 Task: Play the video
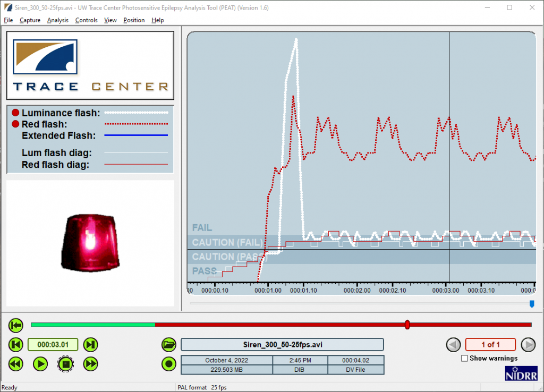tap(40, 364)
